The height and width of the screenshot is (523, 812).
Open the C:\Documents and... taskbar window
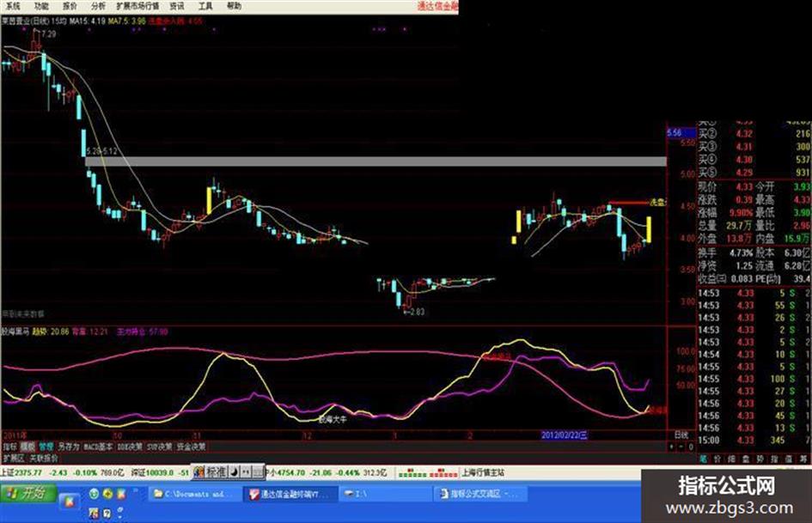195,494
